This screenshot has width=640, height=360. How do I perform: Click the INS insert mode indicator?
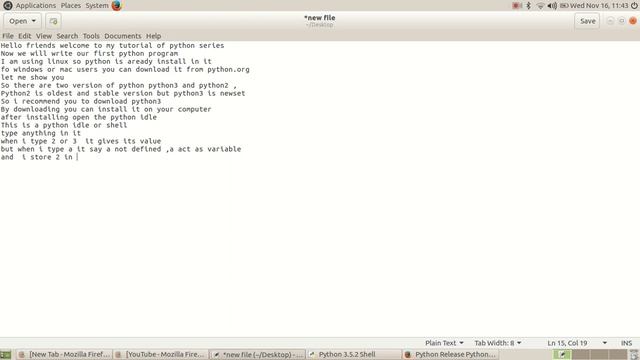(627, 343)
